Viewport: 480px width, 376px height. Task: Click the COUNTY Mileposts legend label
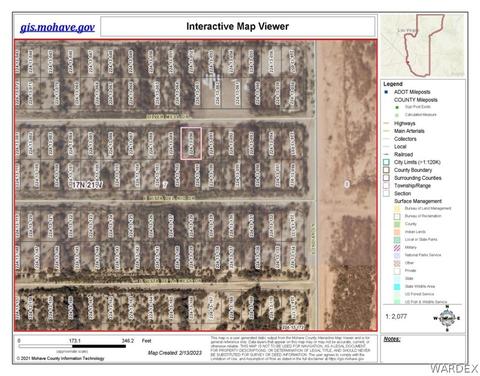pyautogui.click(x=416, y=100)
